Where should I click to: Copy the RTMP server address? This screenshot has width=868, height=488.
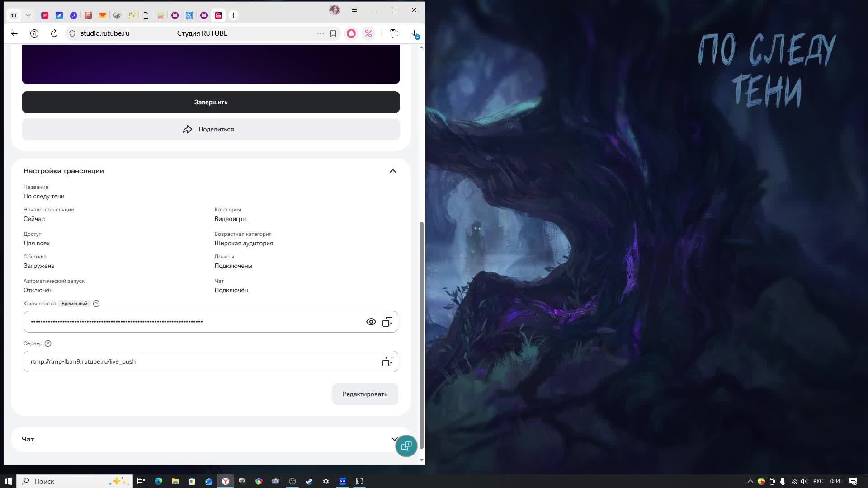(387, 361)
